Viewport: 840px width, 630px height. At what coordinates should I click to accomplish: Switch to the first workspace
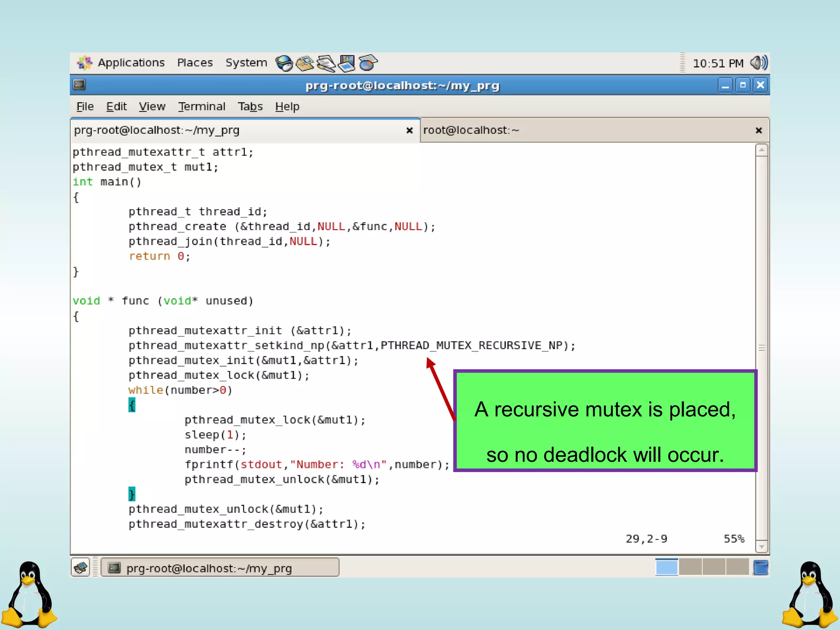pyautogui.click(x=667, y=567)
